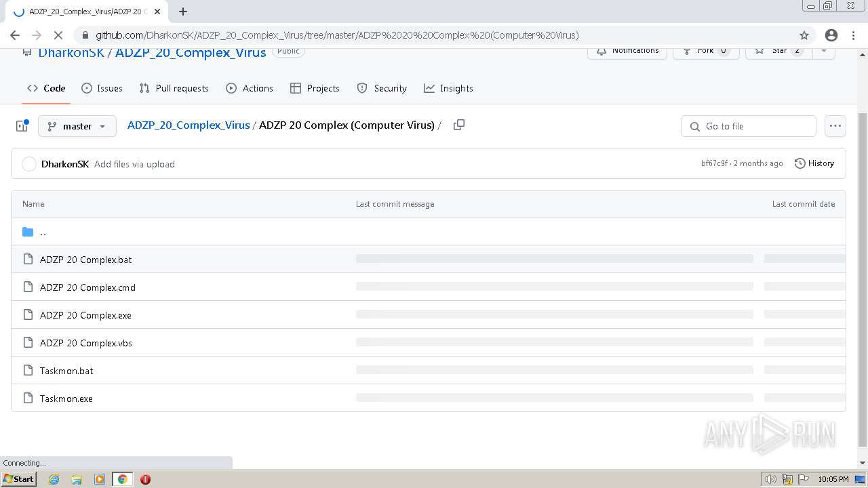The image size is (868, 488).
Task: Open the Code tab
Action: pyautogui.click(x=46, y=88)
